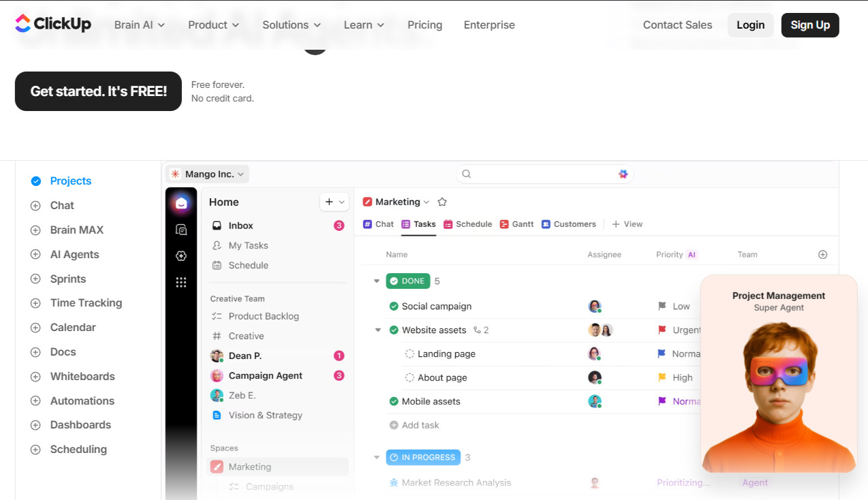The image size is (868, 500).
Task: Open Product Backlog list
Action: 277,316
